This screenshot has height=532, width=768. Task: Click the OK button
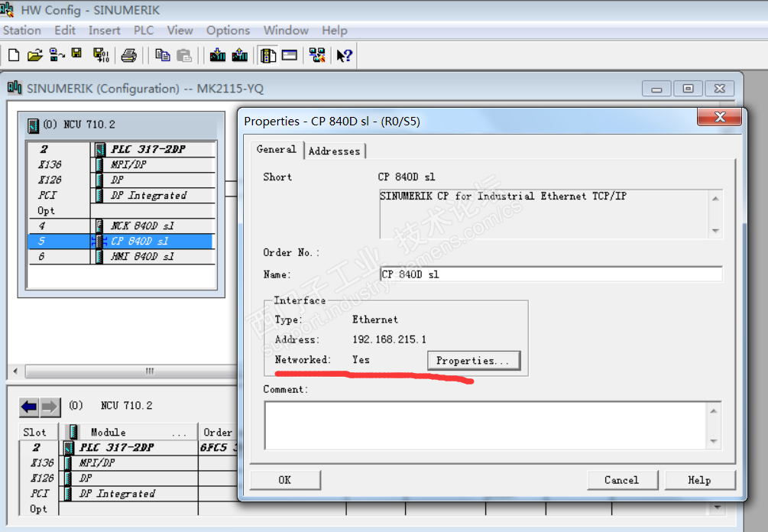pyautogui.click(x=285, y=480)
